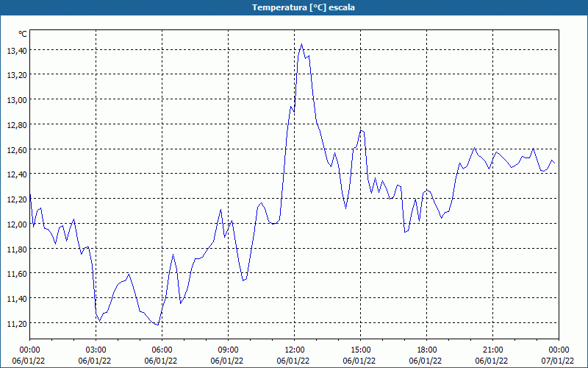588x368 pixels.
Task: Click the 03:00 time axis label
Action: click(96, 350)
